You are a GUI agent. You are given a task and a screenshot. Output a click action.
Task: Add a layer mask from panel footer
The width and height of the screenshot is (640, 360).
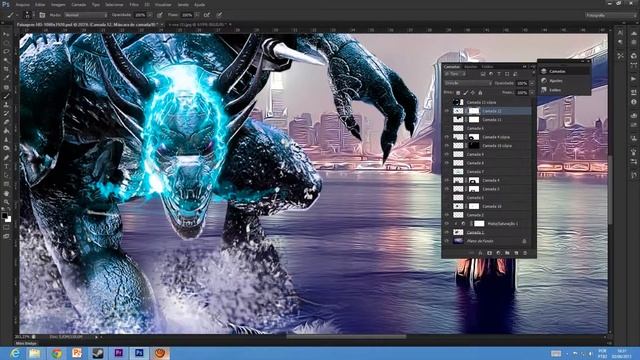[x=489, y=253]
